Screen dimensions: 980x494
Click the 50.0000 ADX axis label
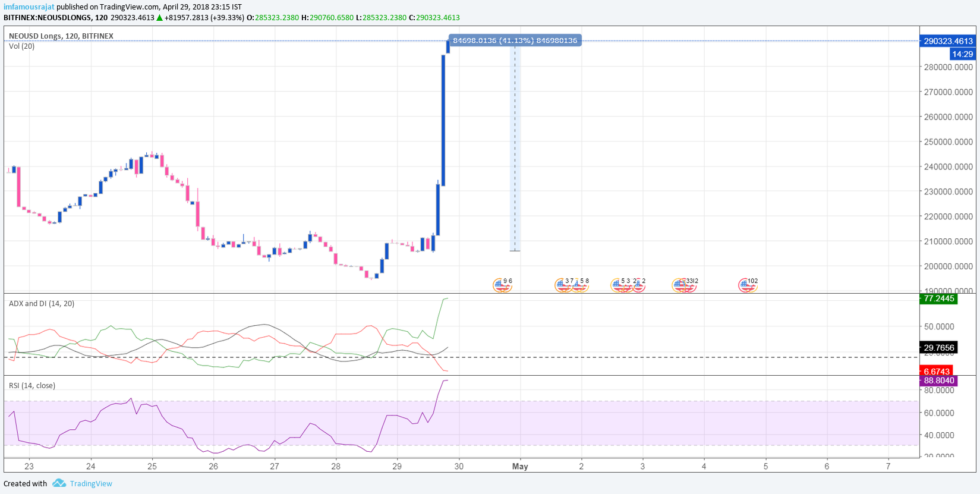[938, 327]
